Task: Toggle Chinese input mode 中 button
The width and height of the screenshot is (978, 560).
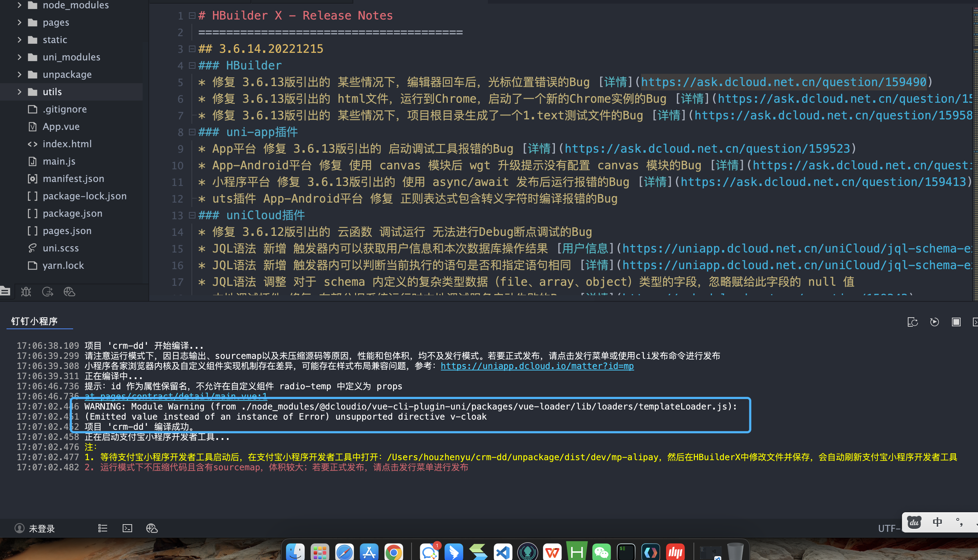Action: (x=937, y=522)
